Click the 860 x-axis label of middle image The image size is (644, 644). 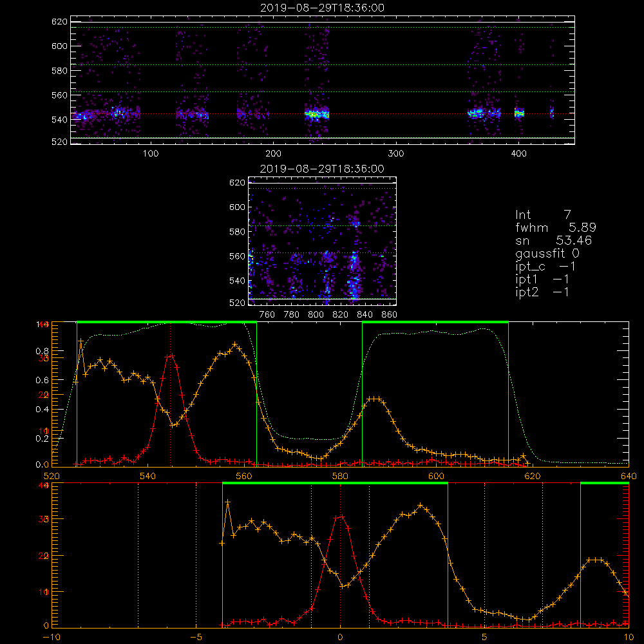click(x=390, y=315)
